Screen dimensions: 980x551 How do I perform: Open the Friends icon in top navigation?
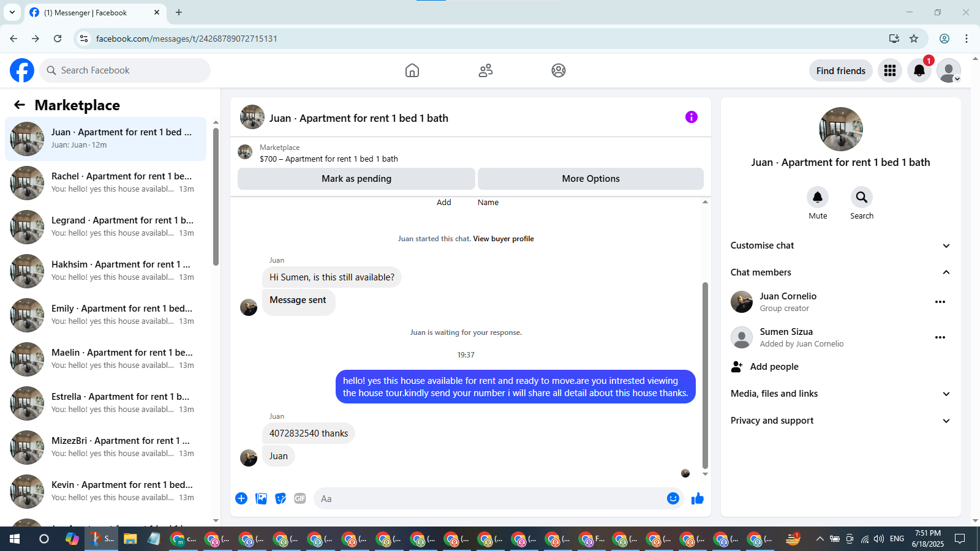486,70
